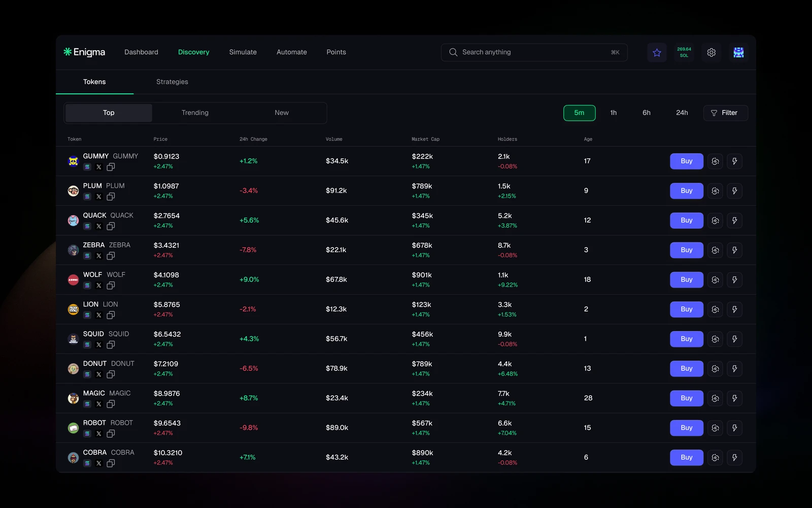The width and height of the screenshot is (812, 508).
Task: Click the simulate icon in ZEBRA row
Action: click(715, 250)
